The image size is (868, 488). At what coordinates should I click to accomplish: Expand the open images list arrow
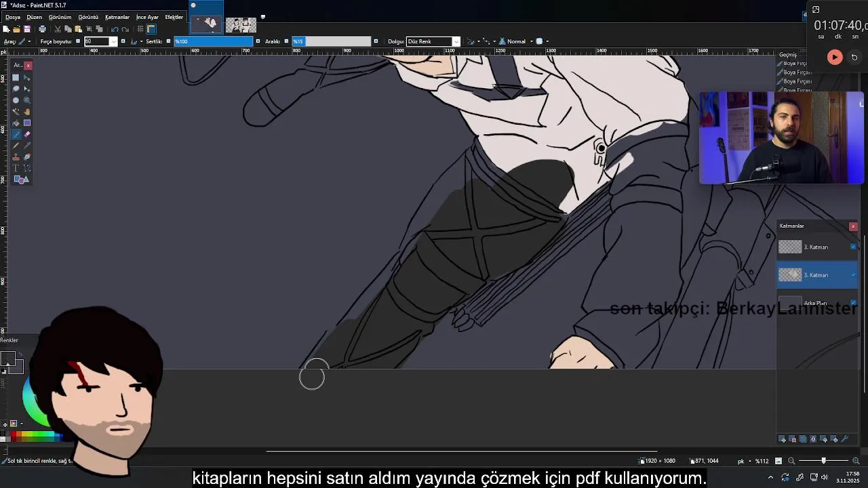[263, 17]
